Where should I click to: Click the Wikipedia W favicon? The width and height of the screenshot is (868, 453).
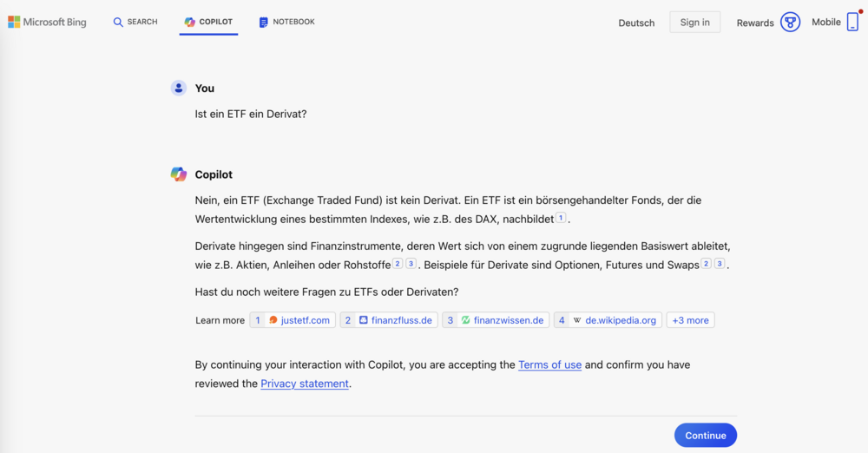577,320
